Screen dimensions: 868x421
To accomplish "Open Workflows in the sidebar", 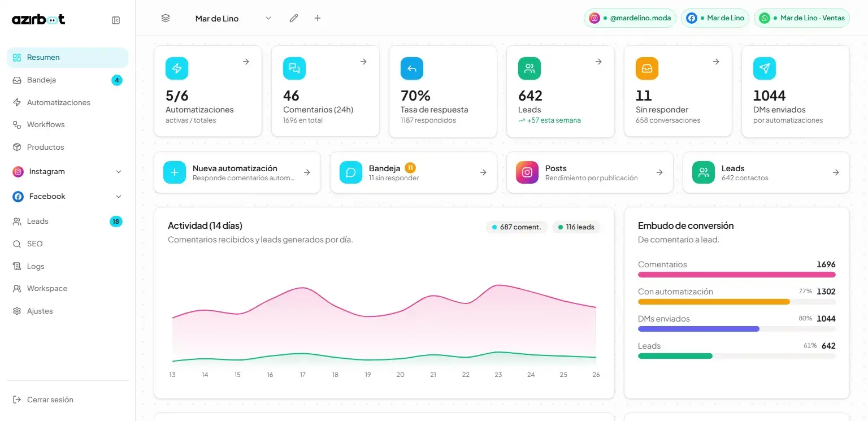I will tap(68, 125).
